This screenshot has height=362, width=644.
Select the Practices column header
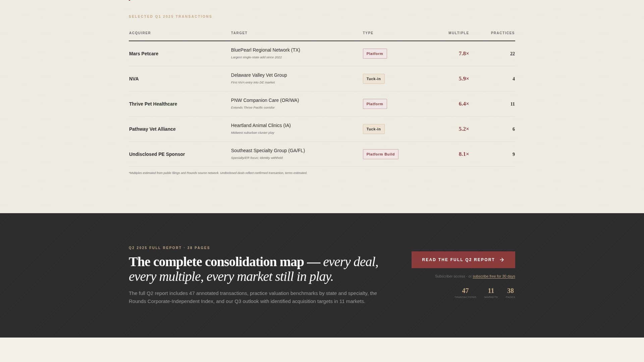tap(502, 33)
